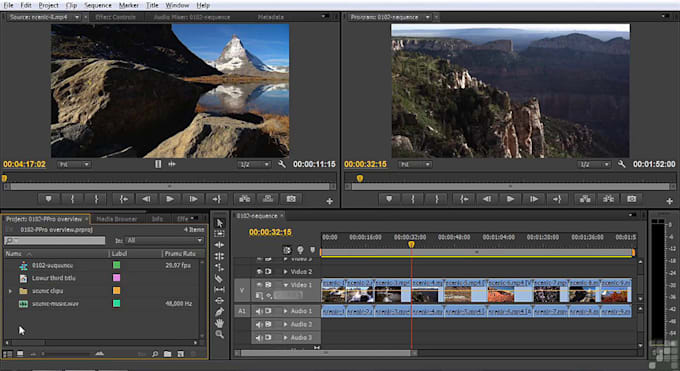Select the Zoom magnifier tool
Viewport: 680px width, 371px height.
[219, 335]
